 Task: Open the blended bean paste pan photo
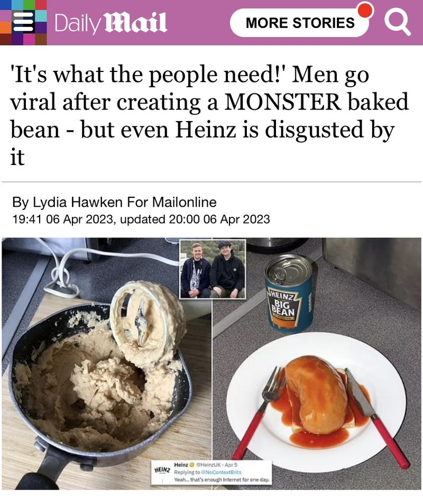tap(107, 363)
